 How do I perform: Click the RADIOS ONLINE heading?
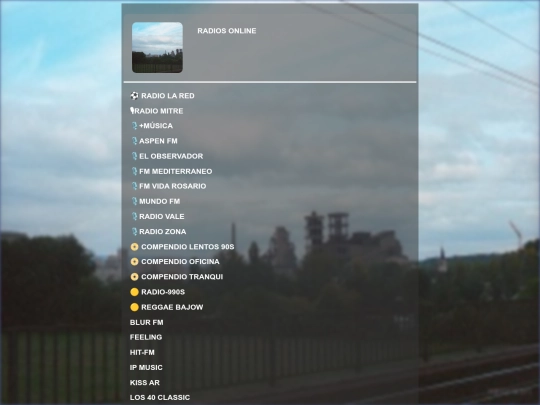point(227,31)
